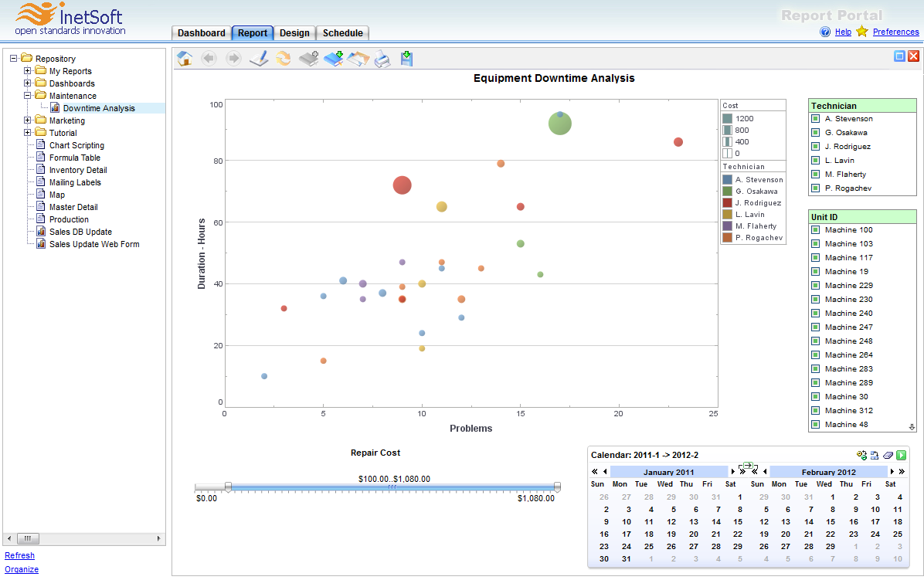Image resolution: width=924 pixels, height=580 pixels.
Task: Open the Schedule tab
Action: pyautogui.click(x=342, y=33)
